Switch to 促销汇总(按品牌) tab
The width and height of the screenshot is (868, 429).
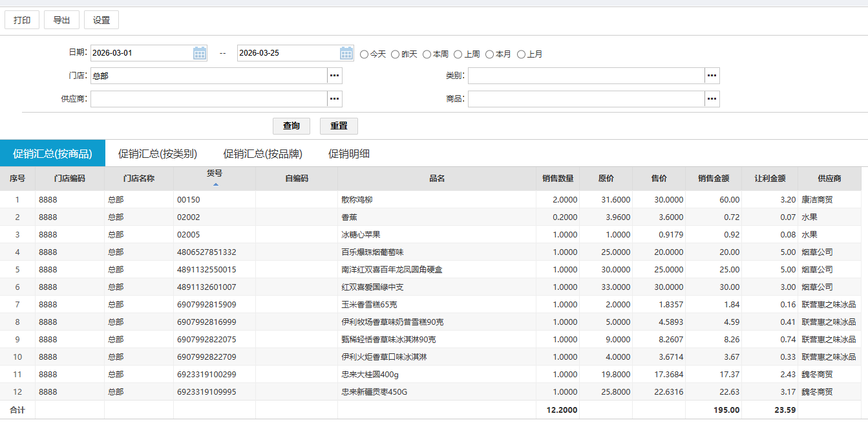coord(262,154)
